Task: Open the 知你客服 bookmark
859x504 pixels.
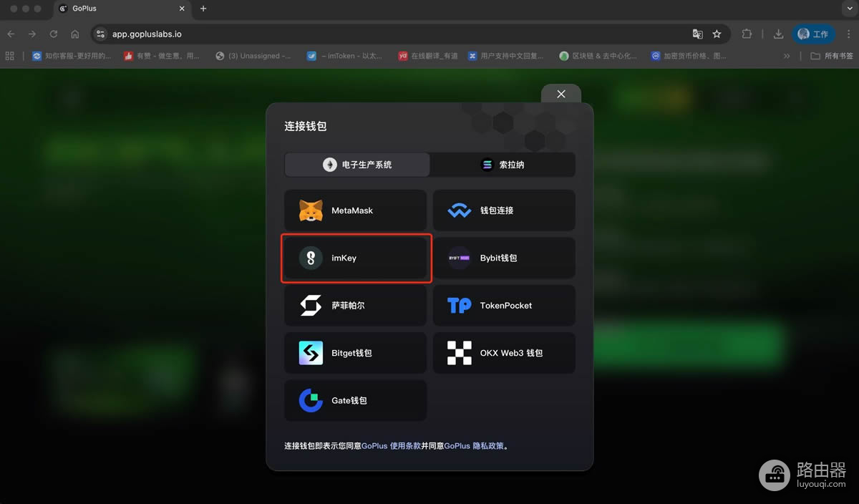Action: coord(72,56)
